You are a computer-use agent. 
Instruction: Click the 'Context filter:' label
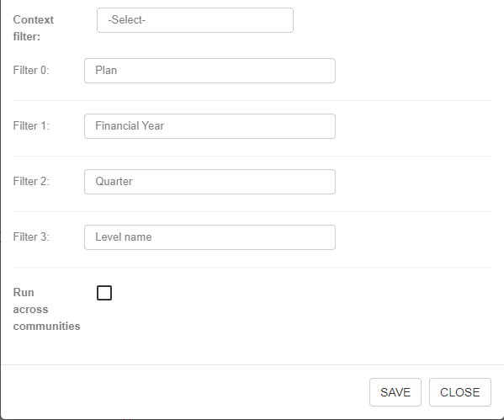(34, 29)
